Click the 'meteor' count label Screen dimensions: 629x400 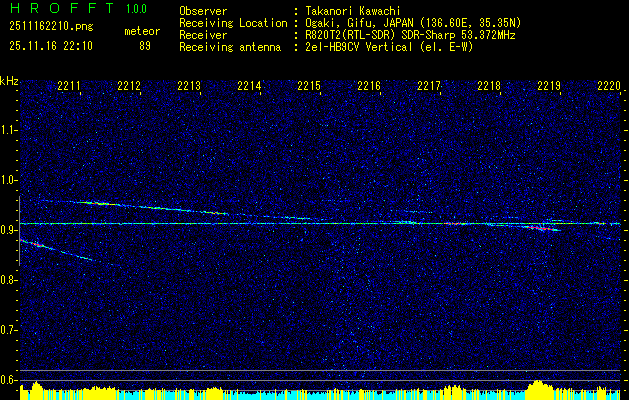142,31
